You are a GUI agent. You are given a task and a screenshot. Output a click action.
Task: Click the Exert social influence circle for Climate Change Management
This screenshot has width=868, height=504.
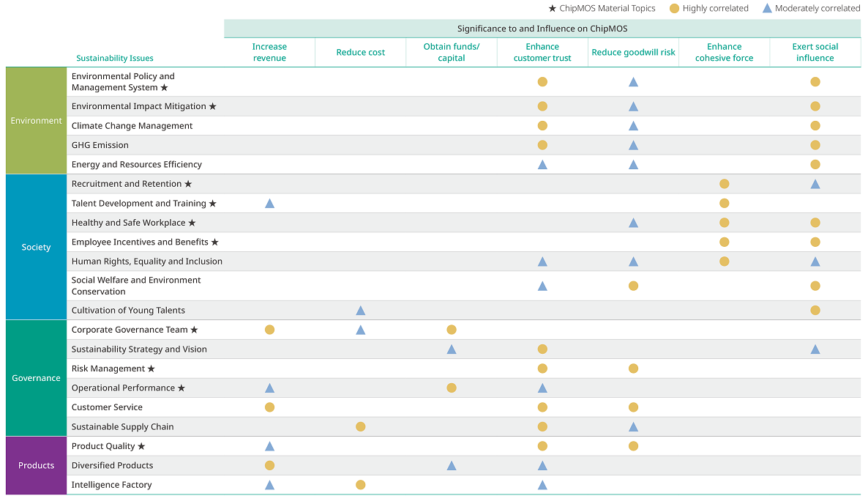coord(815,126)
